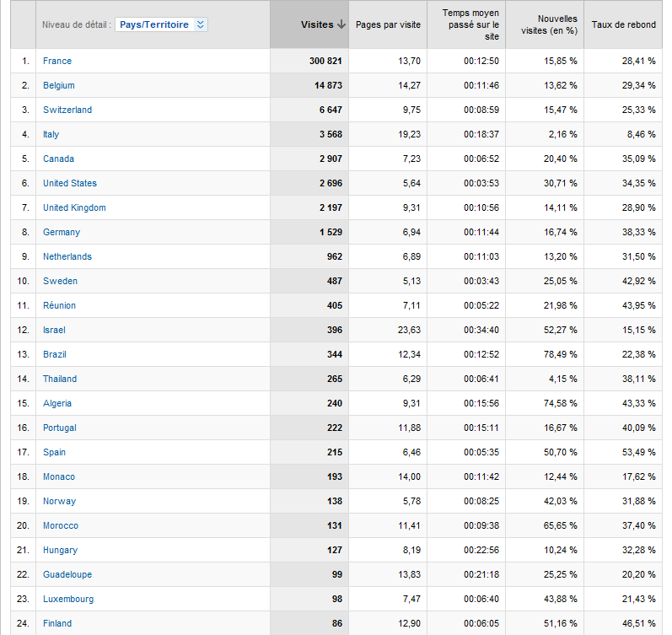672x635 pixels.
Task: Sort by Taux de rebond column
Action: coord(623,25)
